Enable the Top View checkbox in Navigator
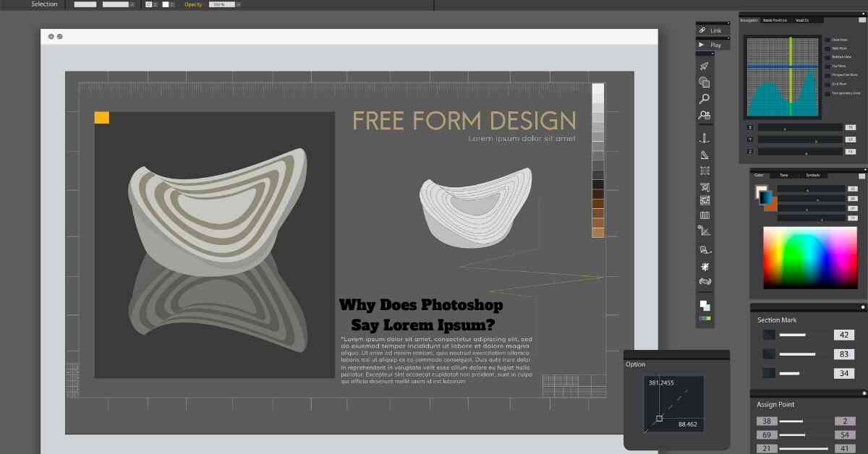Viewport: 868px width, 454px height. [x=827, y=66]
